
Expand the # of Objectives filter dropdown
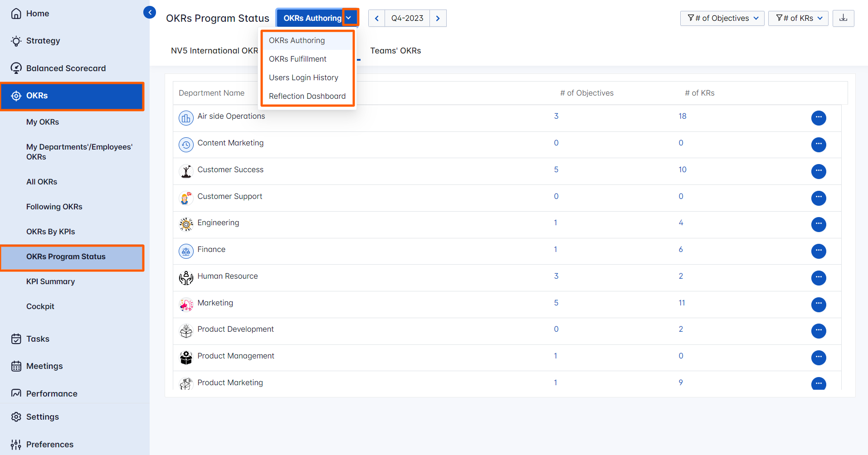point(722,18)
